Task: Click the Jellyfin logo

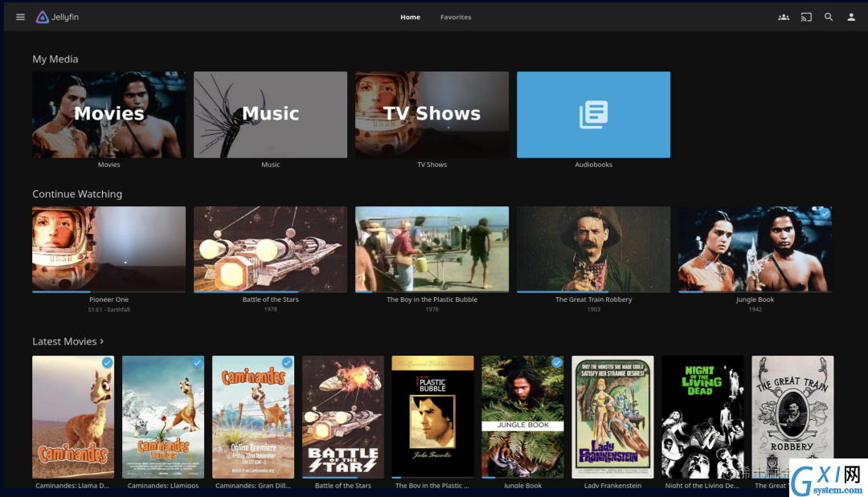Action: (x=58, y=17)
